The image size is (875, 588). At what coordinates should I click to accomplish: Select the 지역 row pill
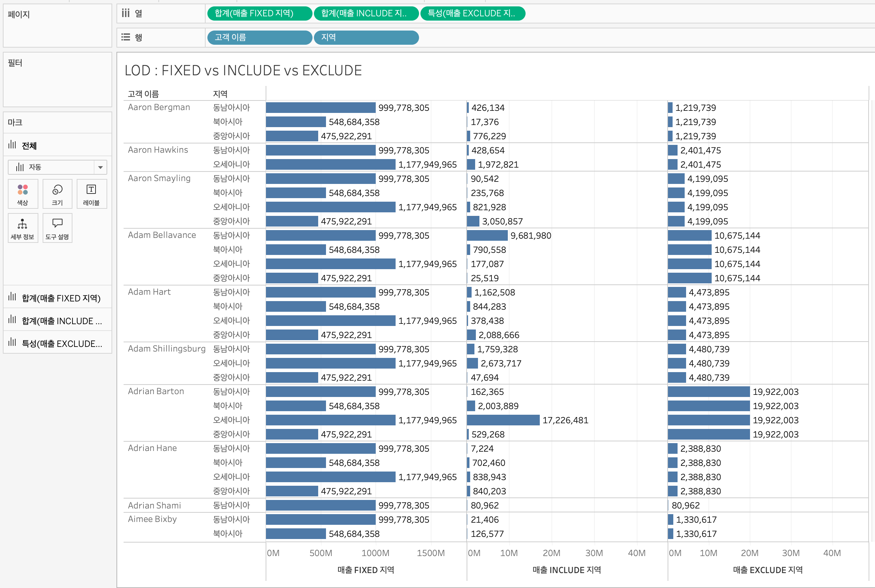(x=366, y=38)
